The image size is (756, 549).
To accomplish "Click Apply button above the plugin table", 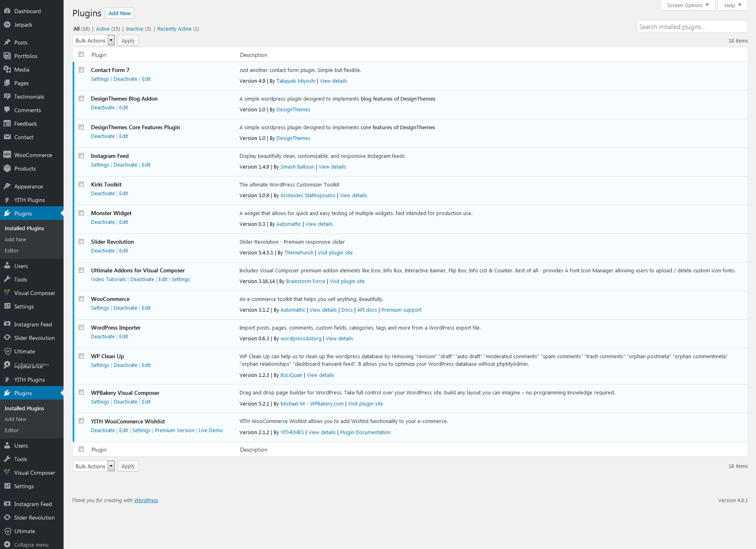I will 128,41.
